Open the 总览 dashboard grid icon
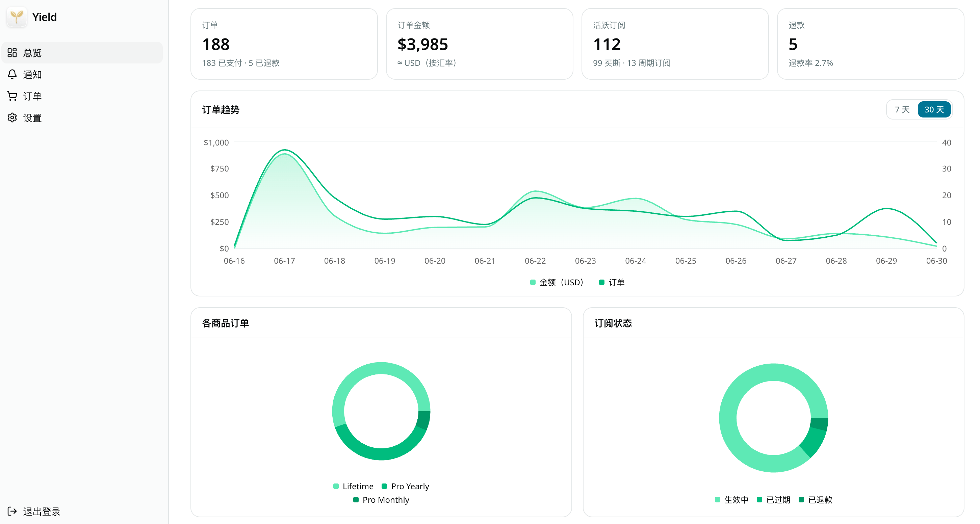980x524 pixels. (12, 53)
